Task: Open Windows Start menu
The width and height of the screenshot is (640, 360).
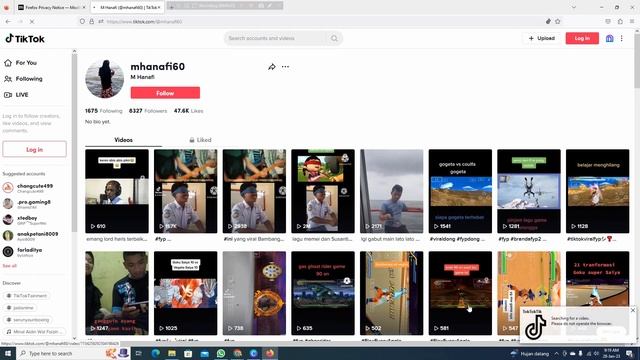Action: (8, 353)
